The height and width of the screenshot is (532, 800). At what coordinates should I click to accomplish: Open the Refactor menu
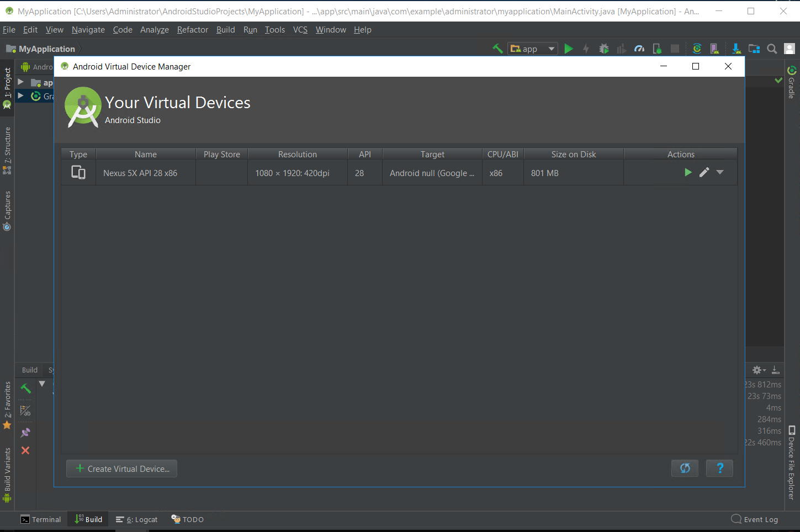tap(193, 30)
